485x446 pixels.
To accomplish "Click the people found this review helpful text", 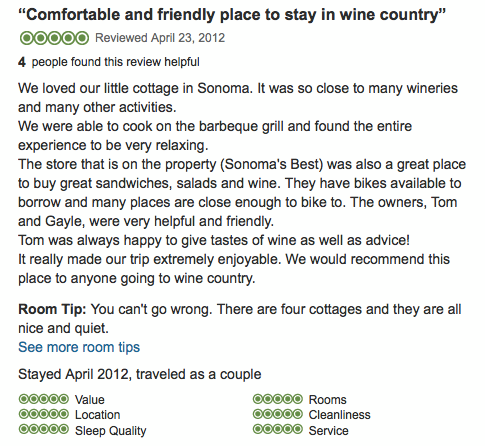I will (115, 62).
